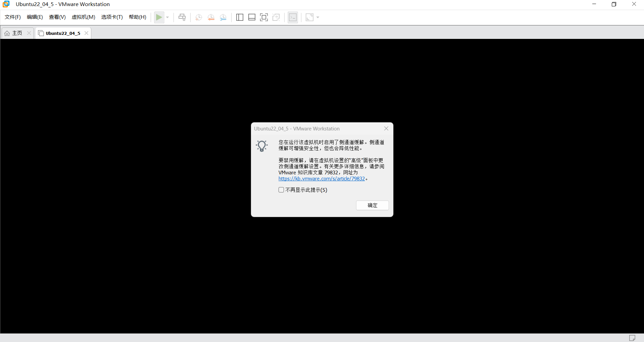Open the snapshot manager

click(223, 17)
